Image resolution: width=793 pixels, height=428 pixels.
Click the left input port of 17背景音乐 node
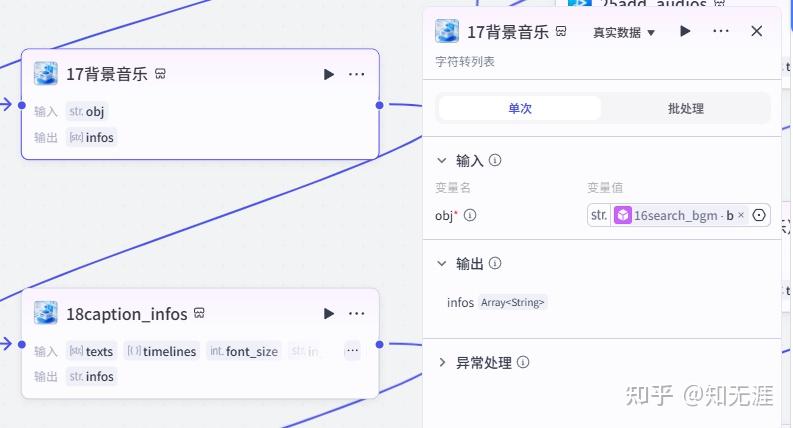point(21,105)
